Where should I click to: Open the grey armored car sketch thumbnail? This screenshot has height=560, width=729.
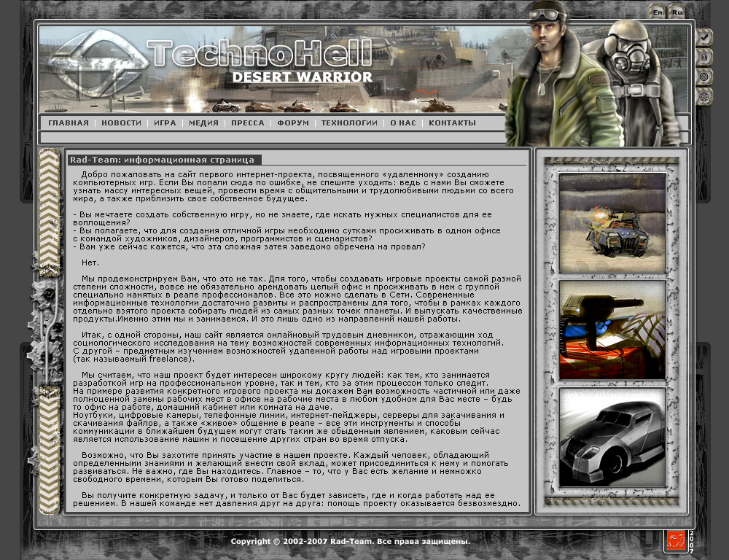click(x=612, y=437)
